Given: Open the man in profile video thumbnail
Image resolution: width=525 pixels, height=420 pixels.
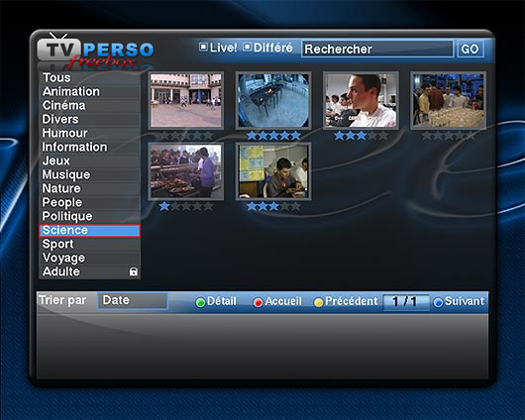Looking at the screenshot, I should tap(361, 100).
